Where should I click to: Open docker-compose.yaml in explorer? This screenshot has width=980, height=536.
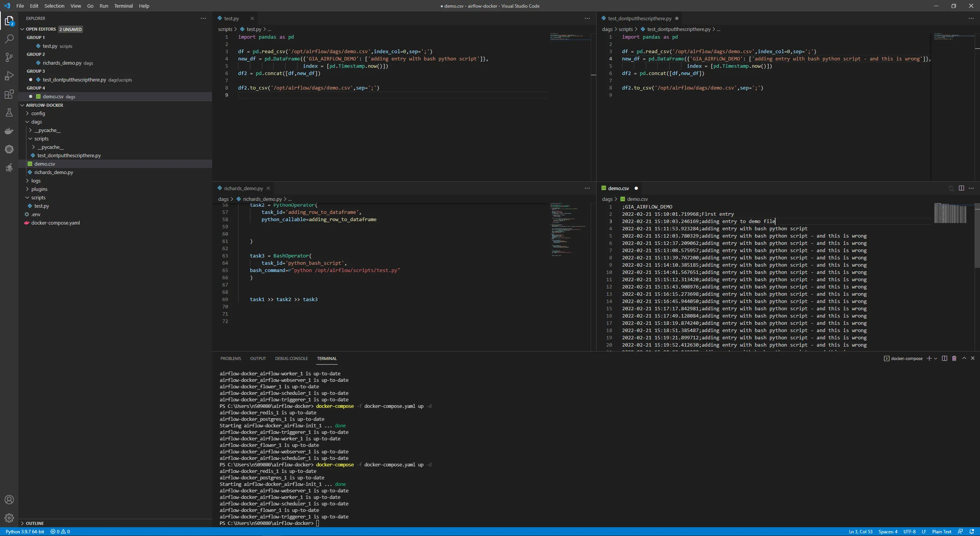point(56,223)
